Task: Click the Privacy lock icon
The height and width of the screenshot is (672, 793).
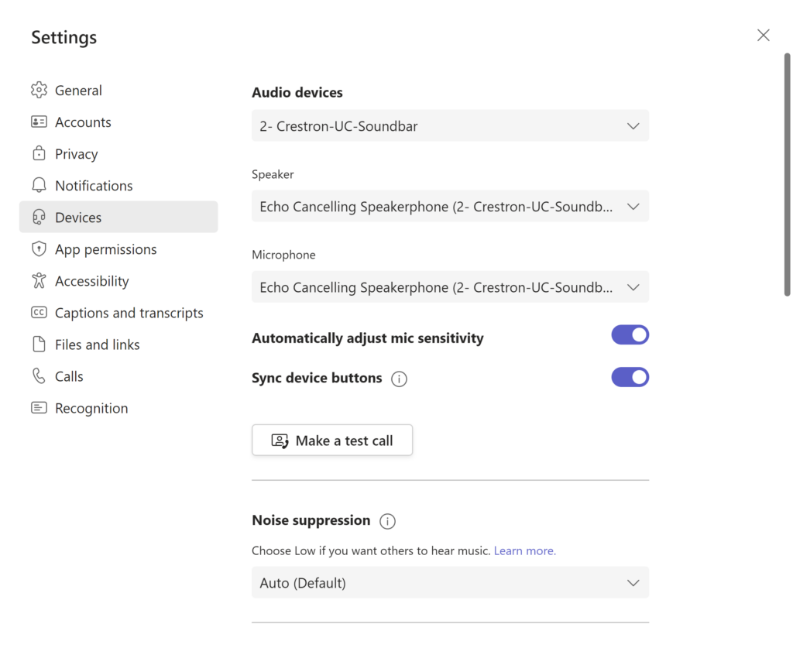Action: tap(39, 153)
